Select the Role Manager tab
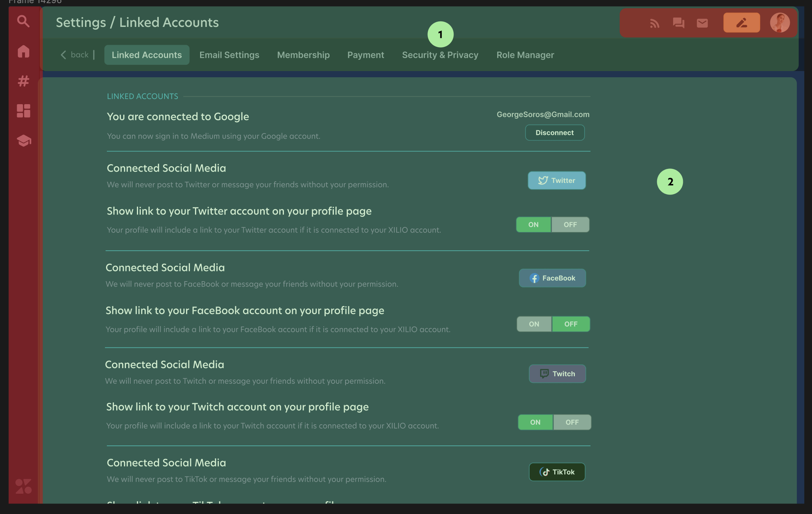The height and width of the screenshot is (514, 812). [x=525, y=55]
